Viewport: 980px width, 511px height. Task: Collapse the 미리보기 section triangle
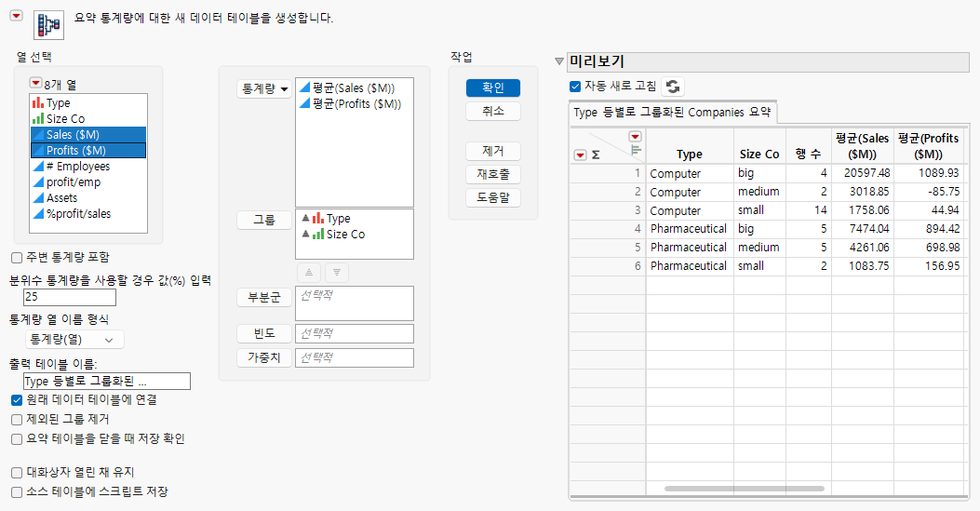559,61
